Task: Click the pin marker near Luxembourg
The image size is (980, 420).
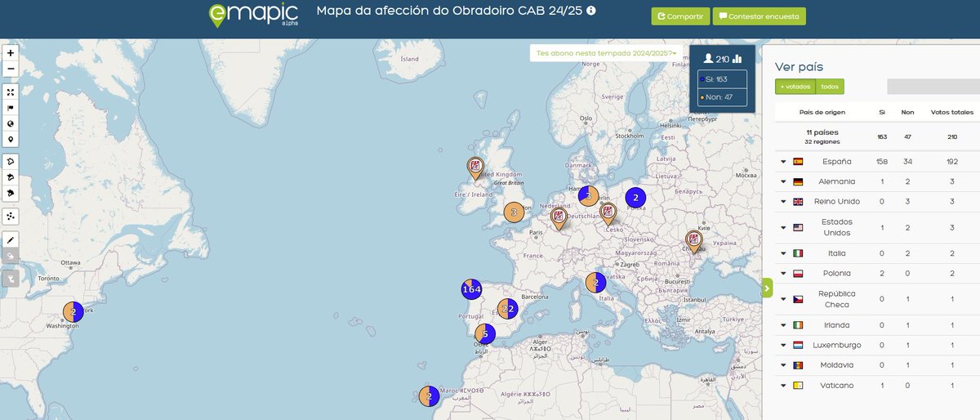Action: (x=559, y=218)
